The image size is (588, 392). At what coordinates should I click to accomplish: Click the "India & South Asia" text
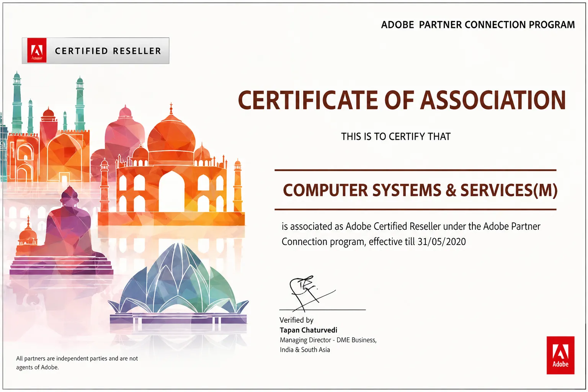point(305,350)
